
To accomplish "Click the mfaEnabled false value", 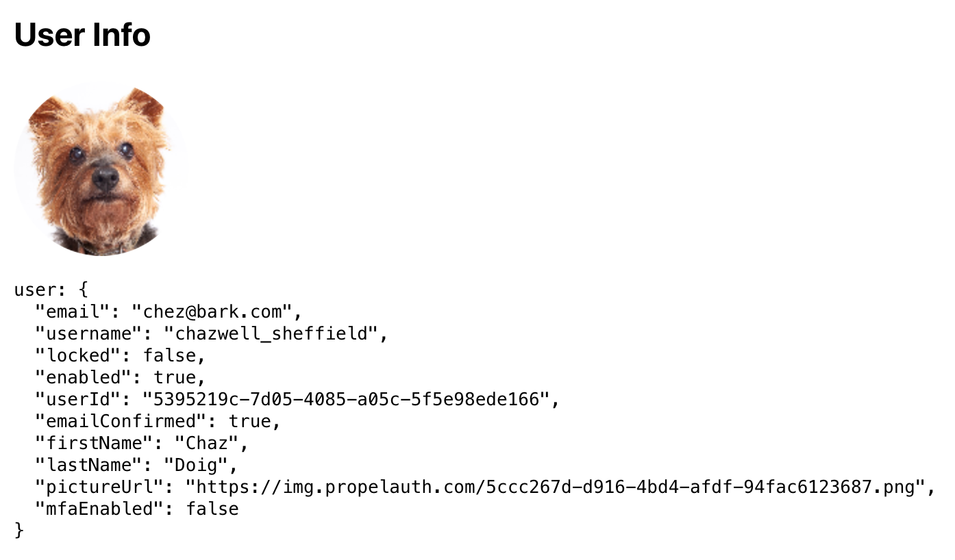I will click(x=212, y=509).
